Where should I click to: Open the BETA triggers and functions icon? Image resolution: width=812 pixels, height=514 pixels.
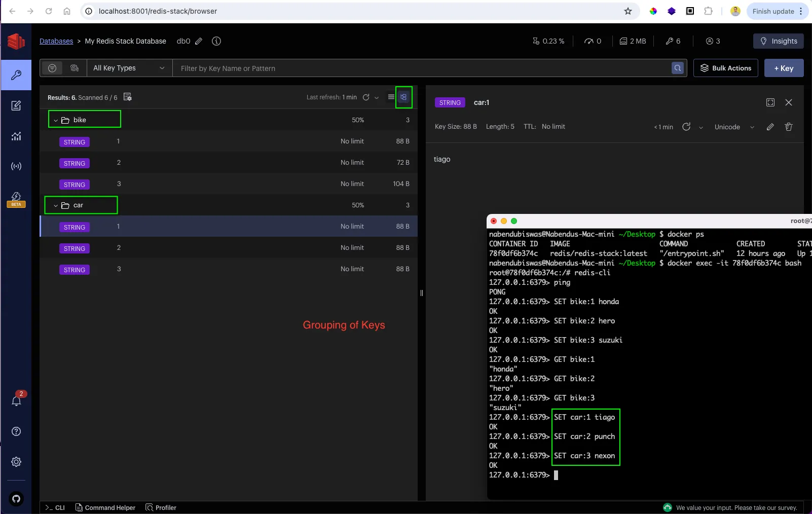(x=16, y=199)
